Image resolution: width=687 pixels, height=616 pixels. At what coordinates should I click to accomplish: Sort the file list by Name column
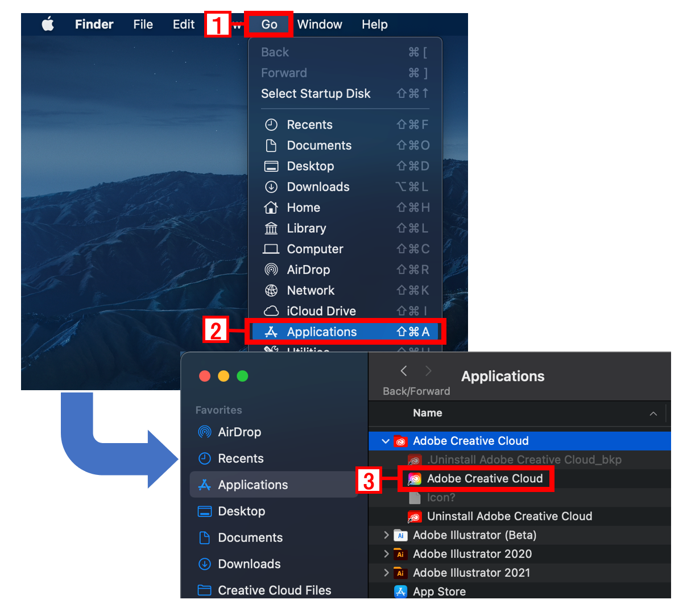[428, 413]
